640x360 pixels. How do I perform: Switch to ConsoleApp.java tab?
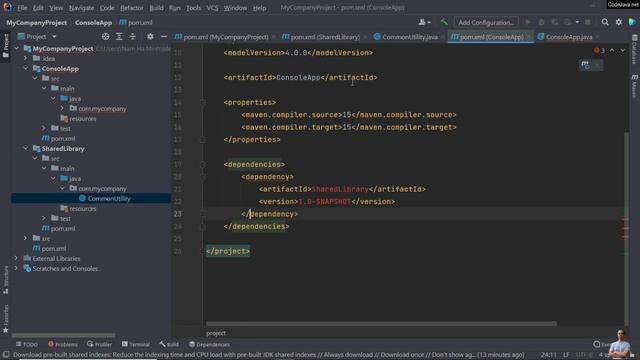(x=569, y=37)
